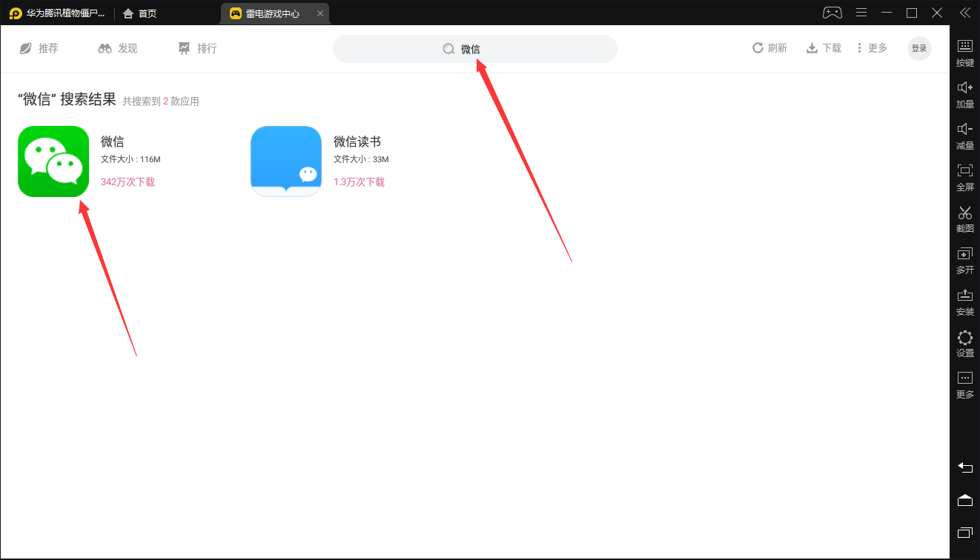The width and height of the screenshot is (980, 560).
Task: Open the gamepad icon in title bar
Action: pos(832,13)
